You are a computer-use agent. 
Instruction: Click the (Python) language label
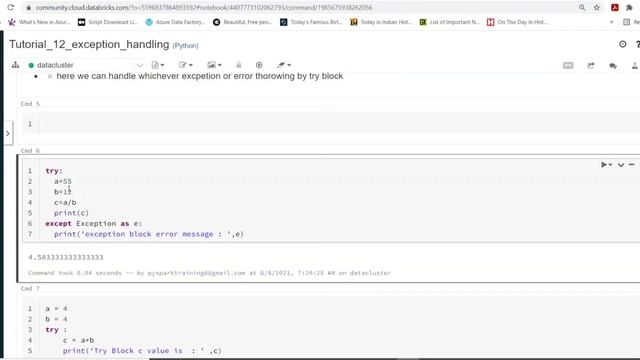pyautogui.click(x=185, y=45)
